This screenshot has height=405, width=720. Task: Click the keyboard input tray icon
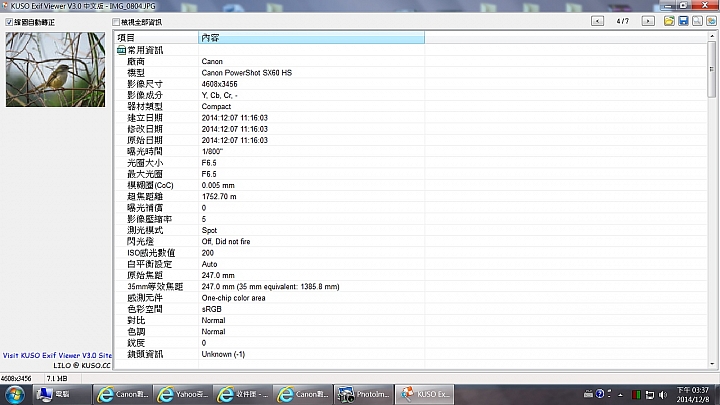point(588,394)
